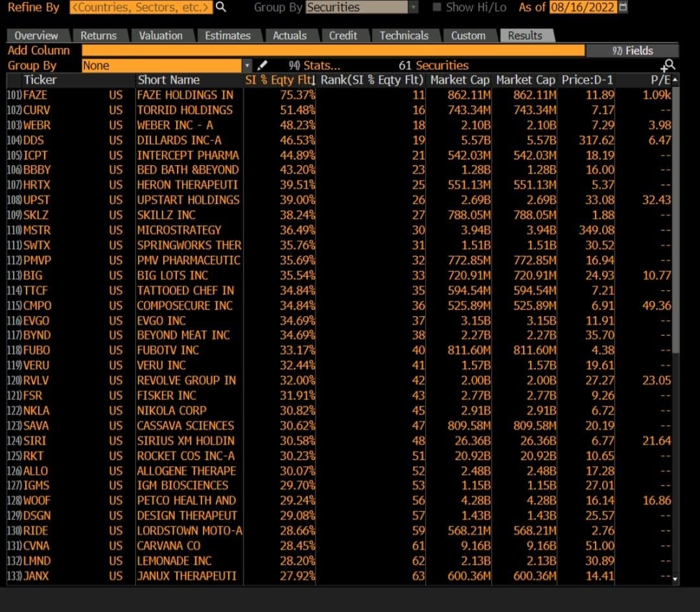Click the sort arrow on SI % Eqty Flt header

(314, 80)
